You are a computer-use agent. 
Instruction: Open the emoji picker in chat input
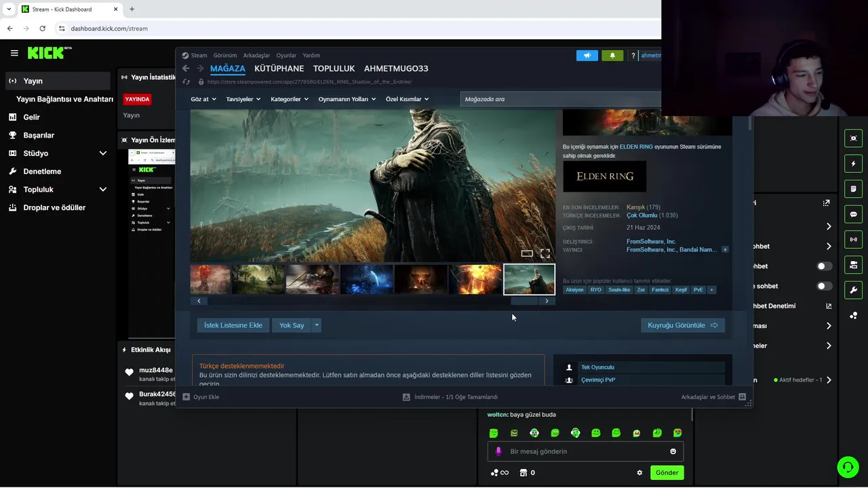673,451
